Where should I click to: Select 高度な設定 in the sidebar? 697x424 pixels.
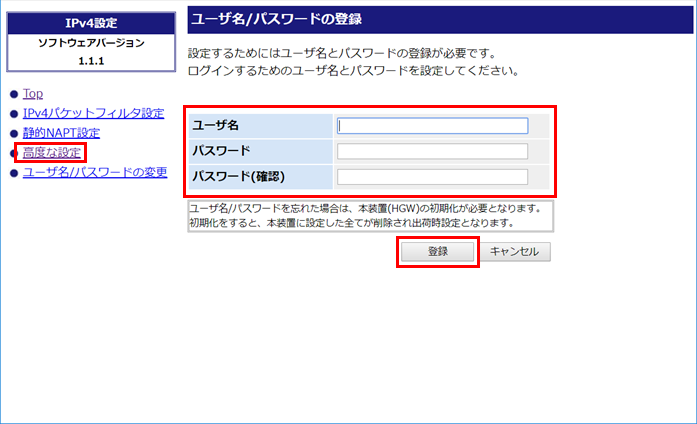[51, 153]
